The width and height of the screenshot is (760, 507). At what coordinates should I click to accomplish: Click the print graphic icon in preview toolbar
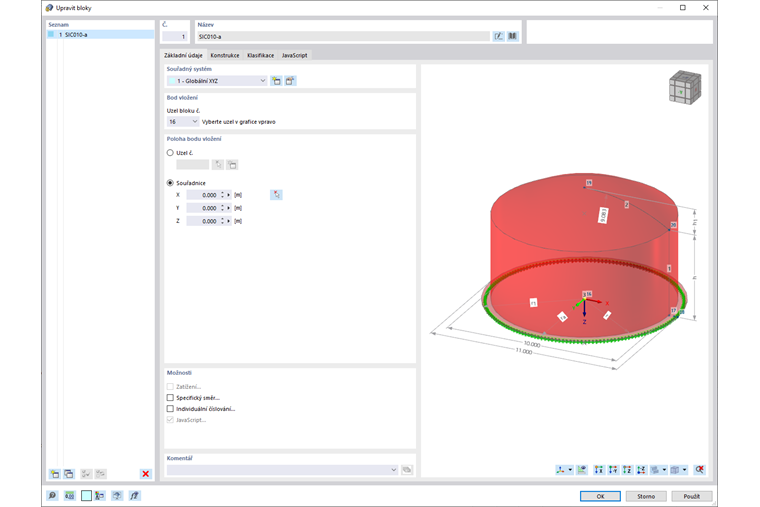pos(655,470)
